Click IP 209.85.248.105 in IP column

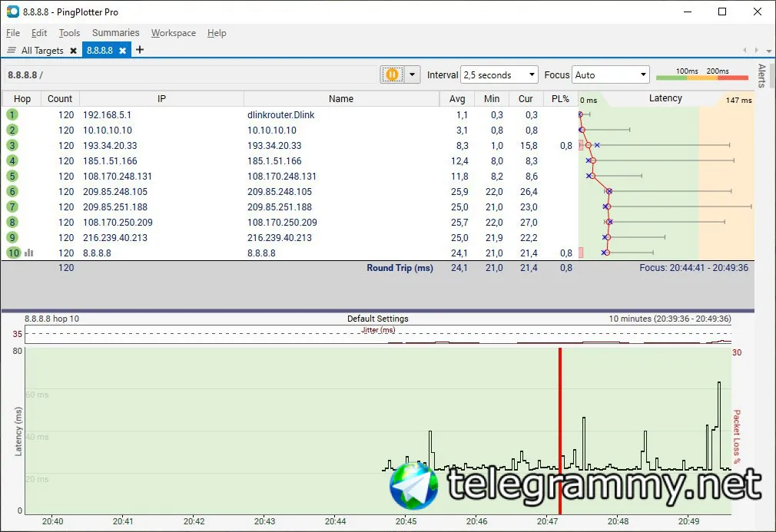point(114,191)
